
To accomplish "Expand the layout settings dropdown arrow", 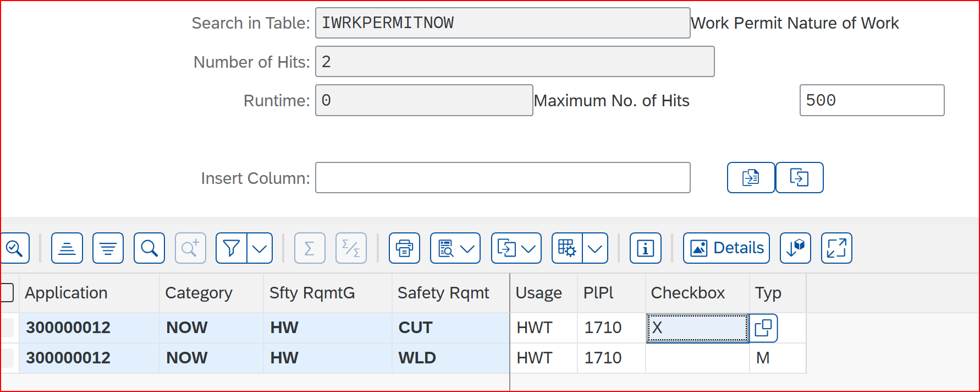I will click(595, 248).
